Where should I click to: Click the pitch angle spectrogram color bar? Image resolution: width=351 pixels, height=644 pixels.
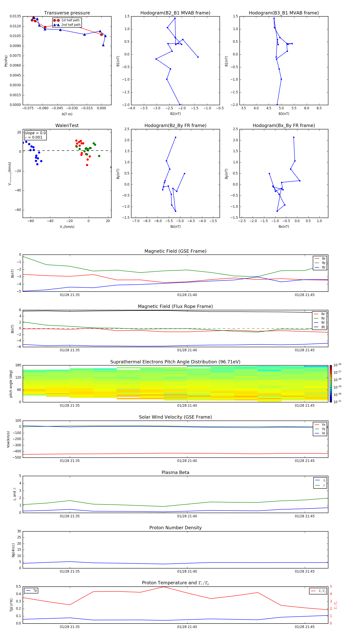(331, 384)
